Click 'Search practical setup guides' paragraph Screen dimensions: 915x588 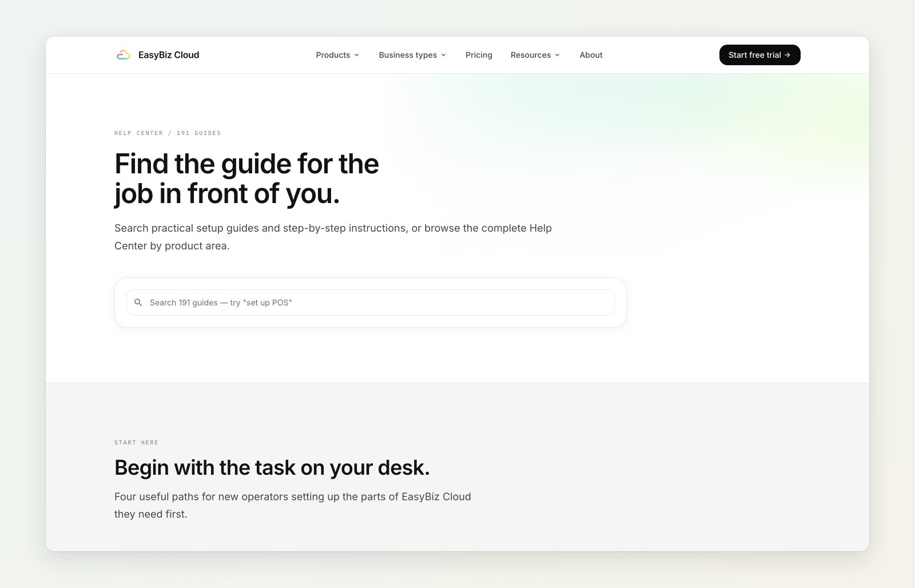tap(333, 237)
